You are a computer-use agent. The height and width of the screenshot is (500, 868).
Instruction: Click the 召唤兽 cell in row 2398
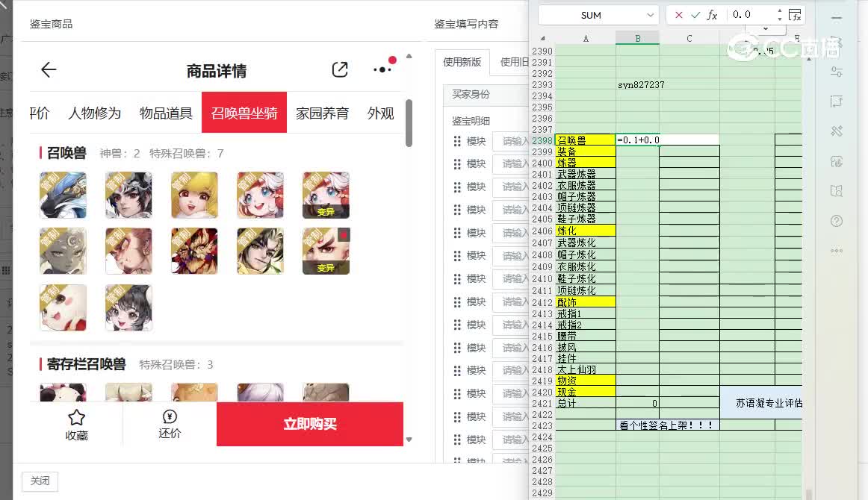click(x=585, y=140)
